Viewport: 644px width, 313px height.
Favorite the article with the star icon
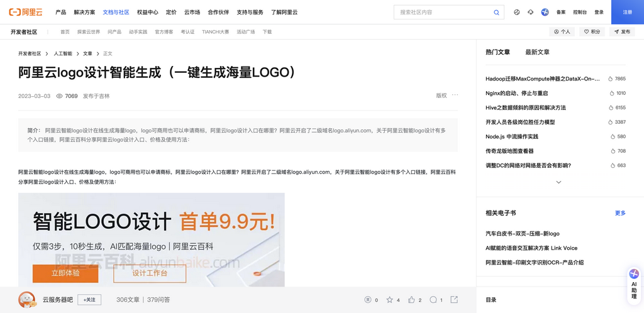click(389, 300)
